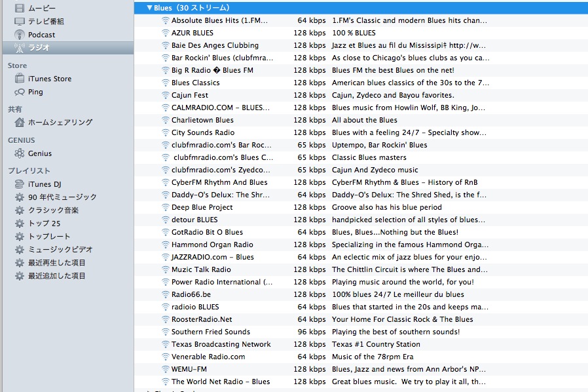
Task: Click stream icon beside Hammond Organ Radio
Action: tap(166, 245)
